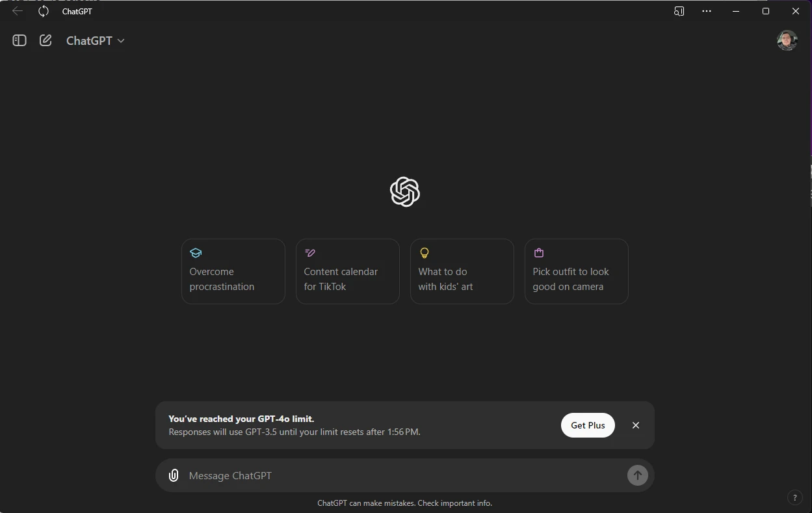Image resolution: width=812 pixels, height=513 pixels.
Task: Focus the Message ChatGPT input field
Action: [x=404, y=475]
